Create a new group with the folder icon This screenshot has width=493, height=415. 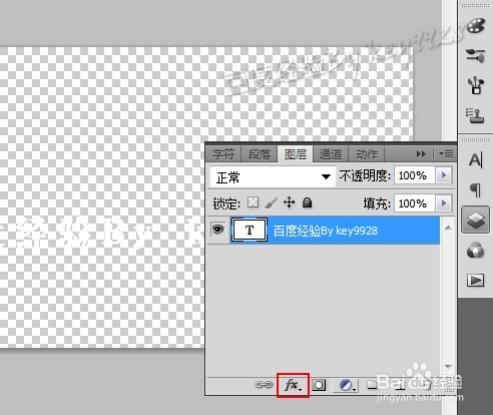pos(372,385)
